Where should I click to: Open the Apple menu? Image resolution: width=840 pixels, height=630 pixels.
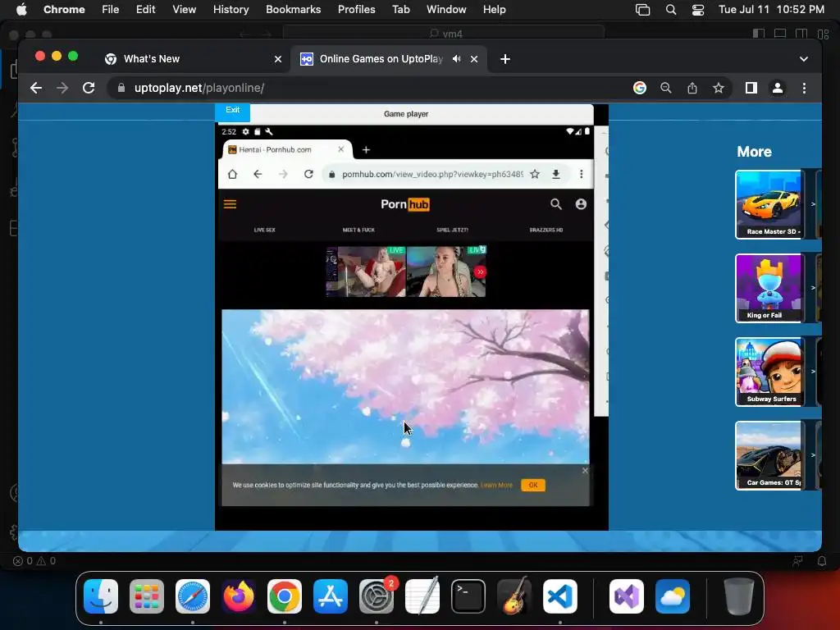pos(21,10)
